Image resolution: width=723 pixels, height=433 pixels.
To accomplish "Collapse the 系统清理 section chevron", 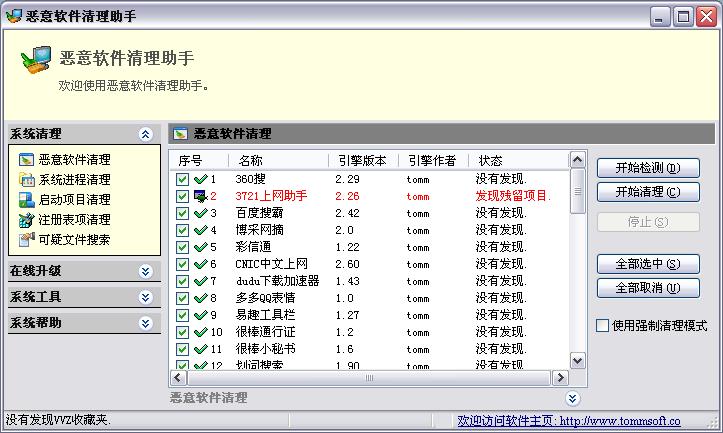I will [x=146, y=134].
